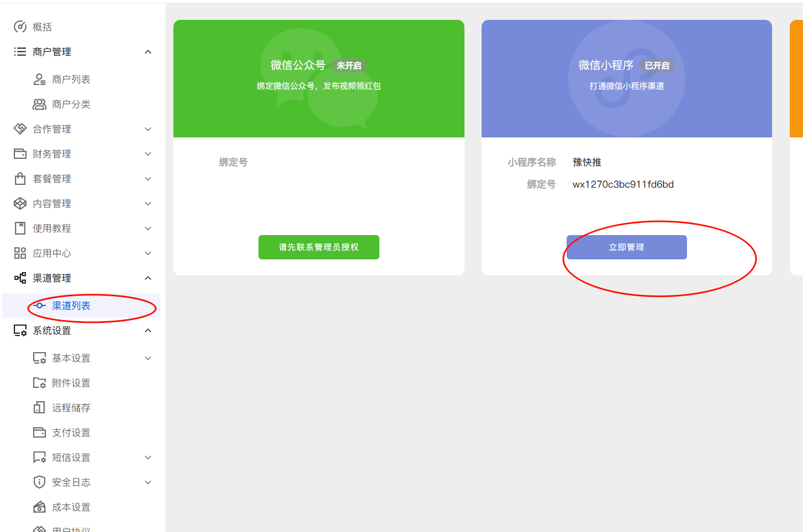
Task: Click the 小程序名称 label
Action: (x=532, y=162)
